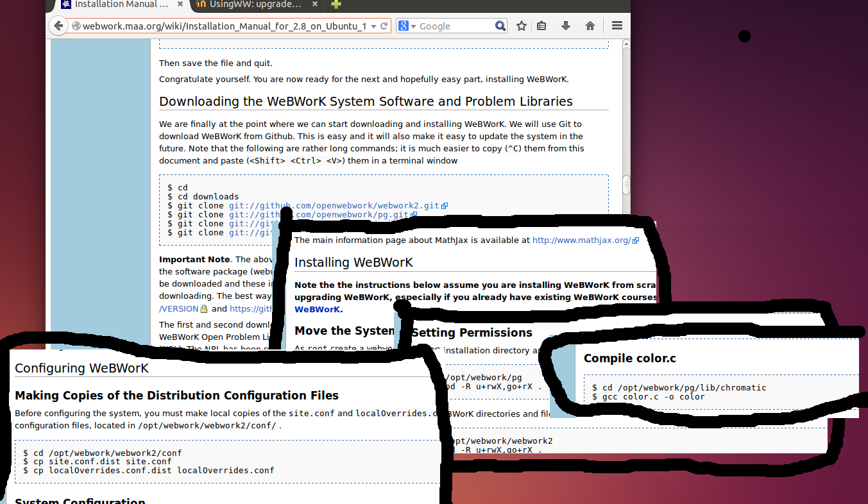
Task: Click the 'Important Note' bold text
Action: pyautogui.click(x=194, y=259)
